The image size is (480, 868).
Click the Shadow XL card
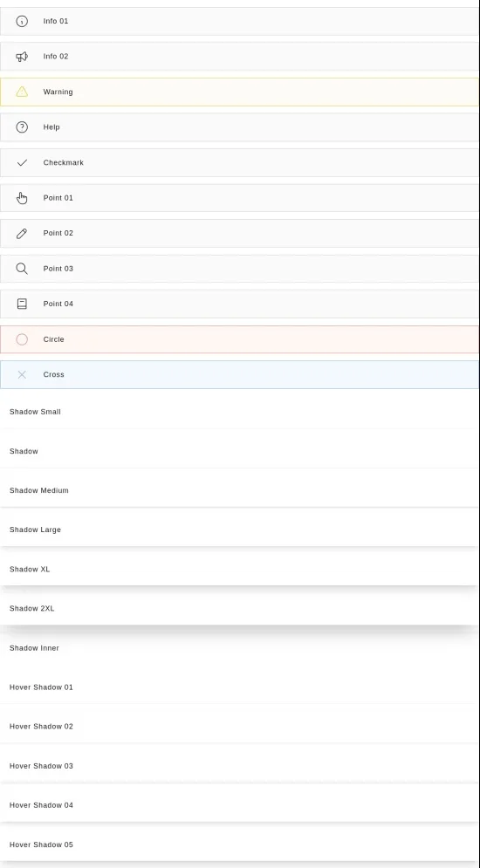[x=240, y=569]
